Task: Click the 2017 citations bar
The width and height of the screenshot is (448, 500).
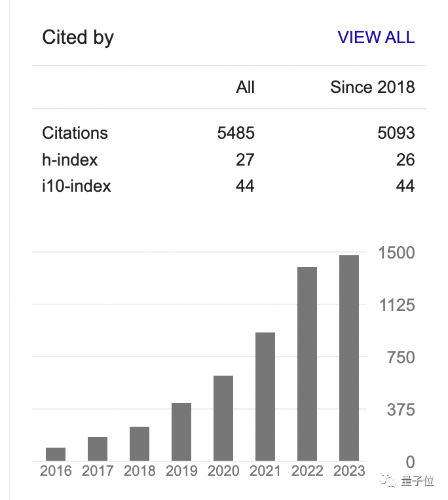Action: tap(98, 449)
